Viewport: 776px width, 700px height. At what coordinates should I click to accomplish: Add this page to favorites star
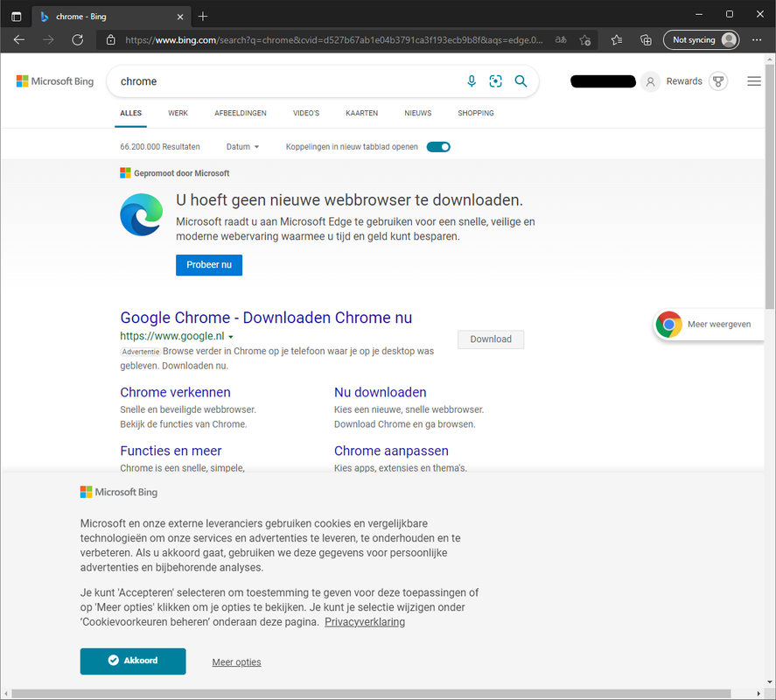[x=585, y=40]
